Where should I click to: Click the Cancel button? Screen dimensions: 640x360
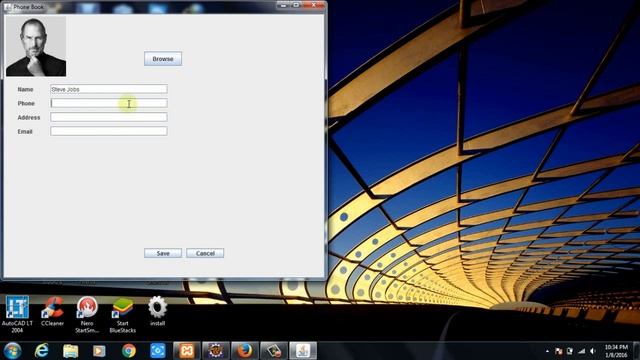(x=205, y=253)
